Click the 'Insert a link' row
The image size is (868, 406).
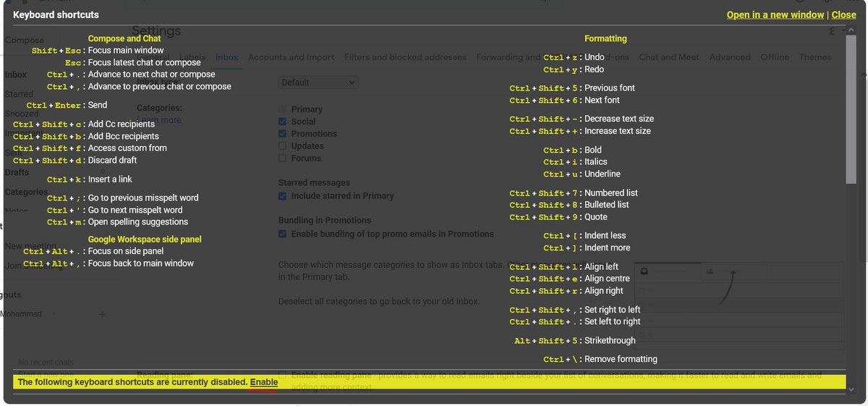[90, 179]
